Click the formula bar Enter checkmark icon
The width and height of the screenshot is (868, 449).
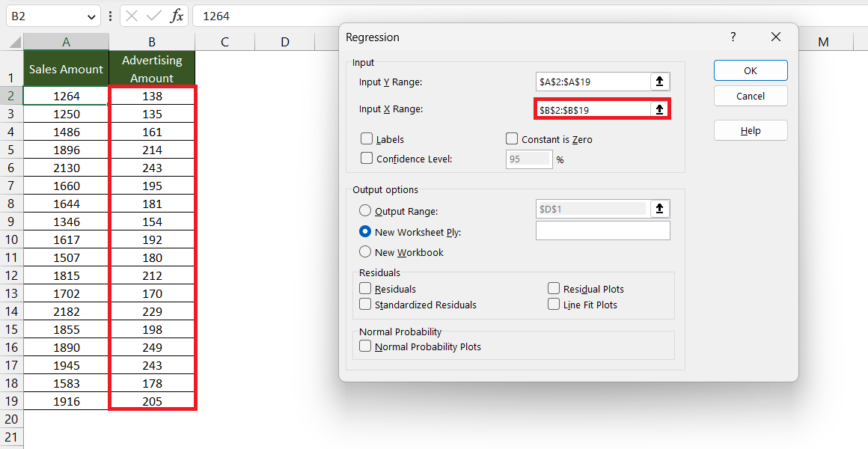tap(154, 16)
